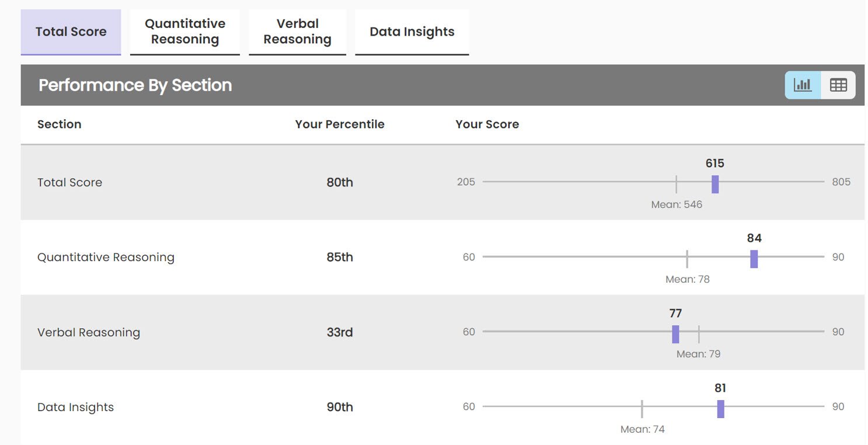
Task: Click the Mean: 78 tick mark
Action: (687, 259)
